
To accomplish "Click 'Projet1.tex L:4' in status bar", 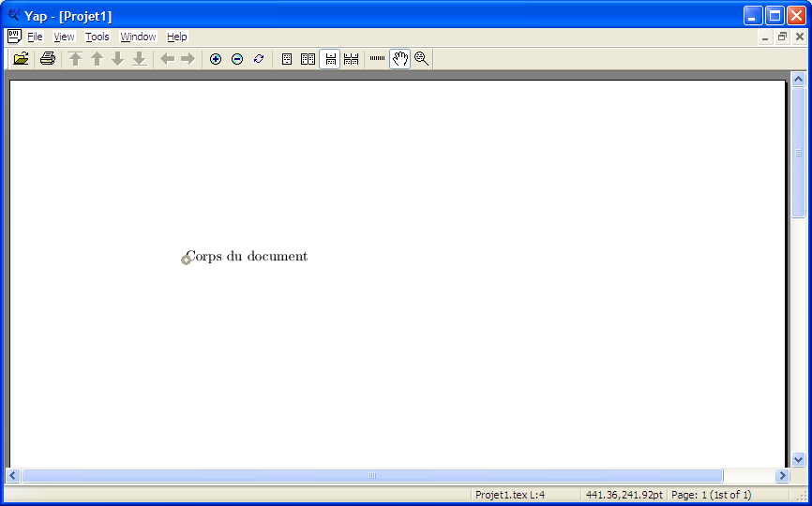I will 510,495.
